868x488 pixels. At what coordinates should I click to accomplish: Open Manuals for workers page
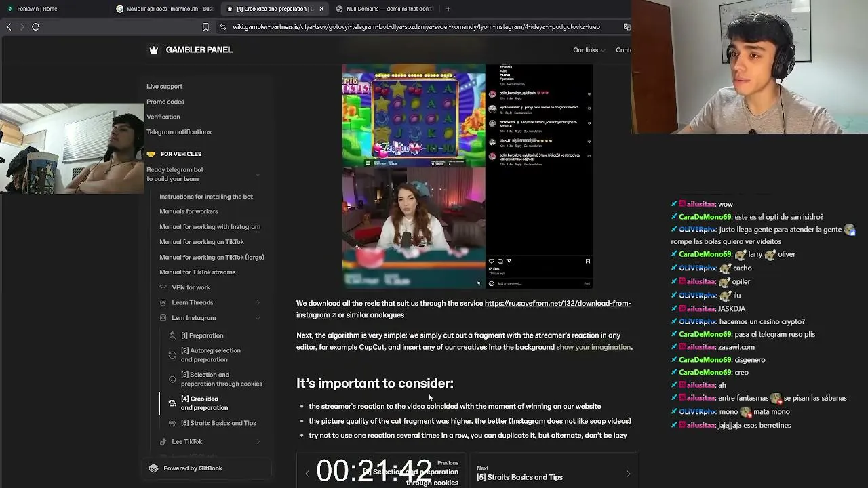pyautogui.click(x=189, y=211)
